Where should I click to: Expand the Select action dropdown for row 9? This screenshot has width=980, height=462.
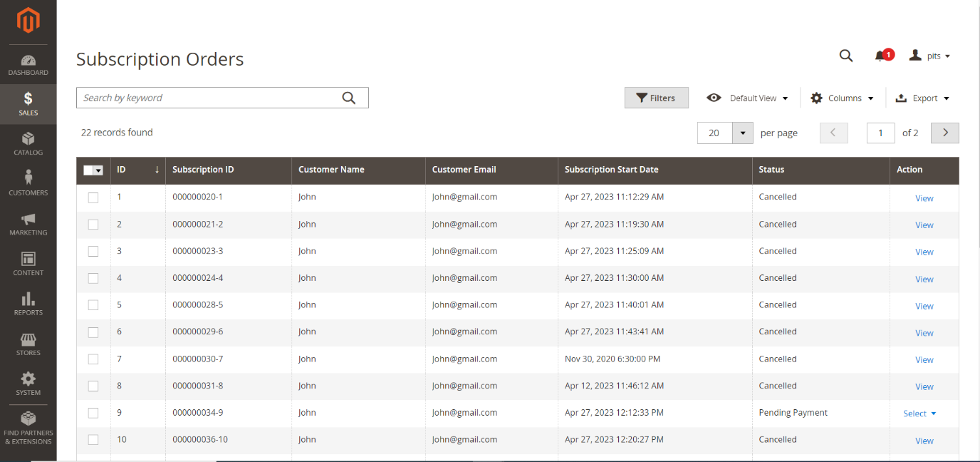919,414
